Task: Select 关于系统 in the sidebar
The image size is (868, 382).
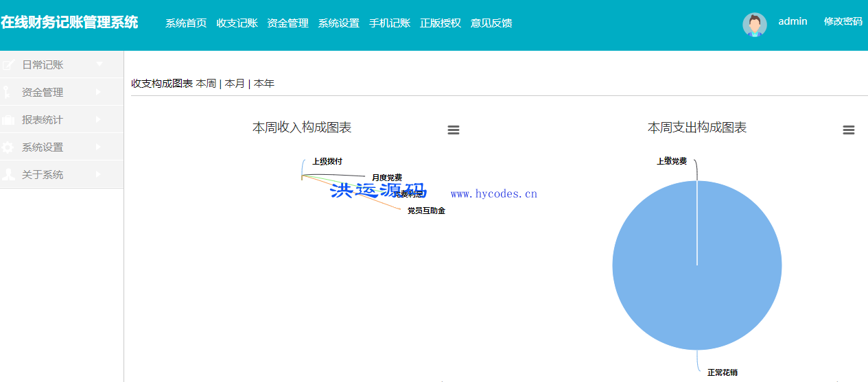Action: 43,175
